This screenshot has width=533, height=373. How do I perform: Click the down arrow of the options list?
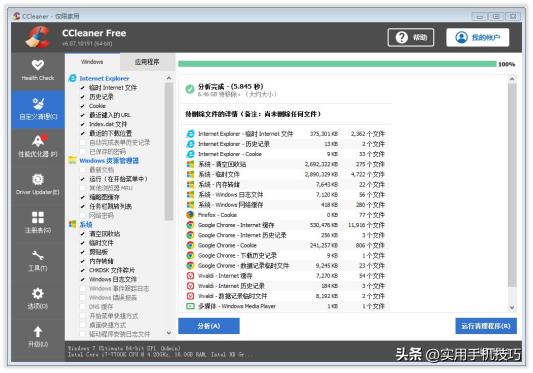point(169,333)
